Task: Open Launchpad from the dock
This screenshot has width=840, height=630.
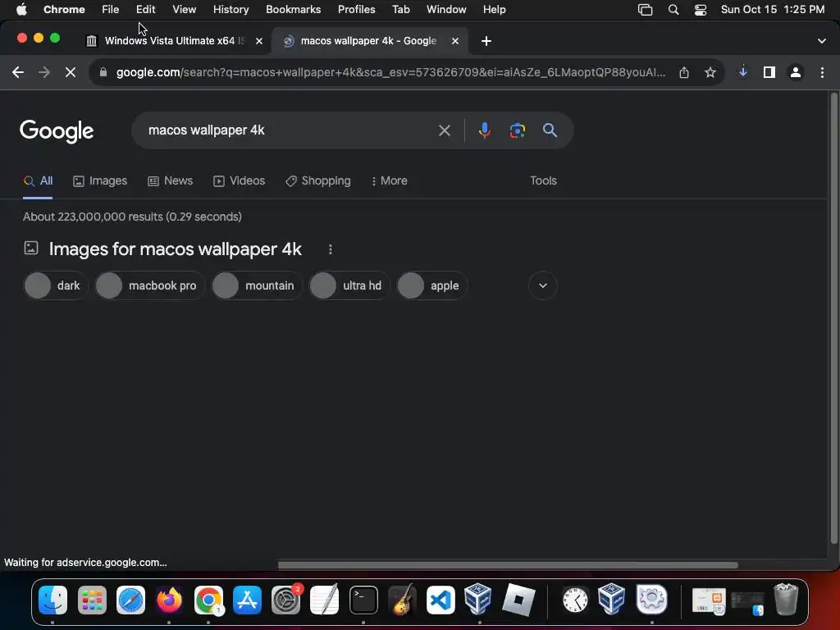Action: click(92, 600)
